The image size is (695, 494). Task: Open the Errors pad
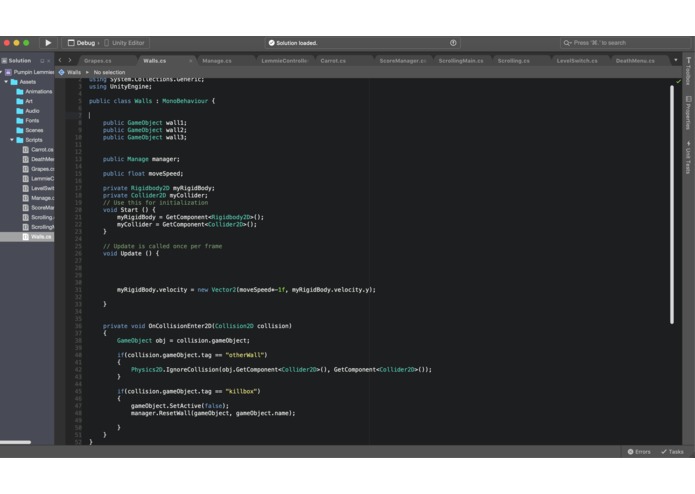(x=639, y=451)
